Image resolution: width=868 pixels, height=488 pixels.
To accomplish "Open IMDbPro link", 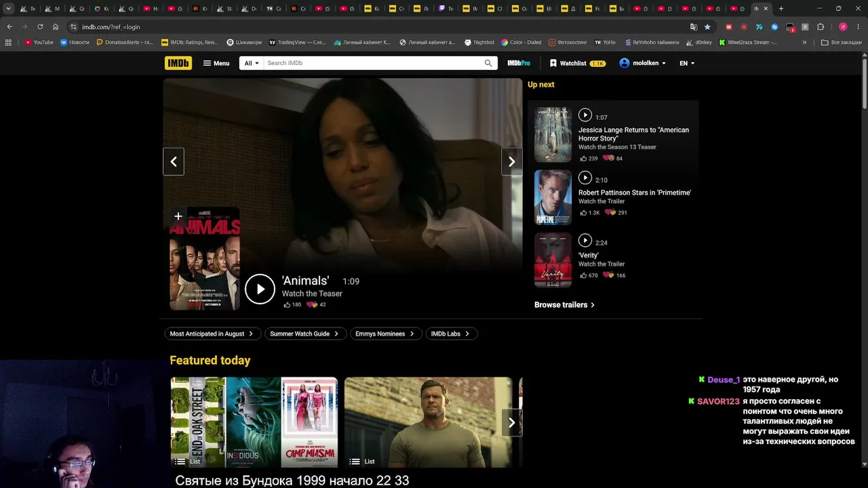I will click(x=519, y=63).
